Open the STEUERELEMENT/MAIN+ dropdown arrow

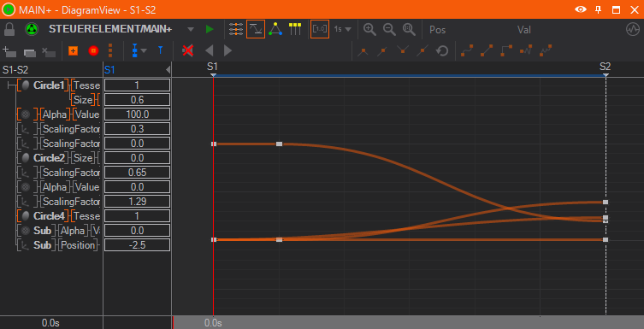pyautogui.click(x=190, y=30)
